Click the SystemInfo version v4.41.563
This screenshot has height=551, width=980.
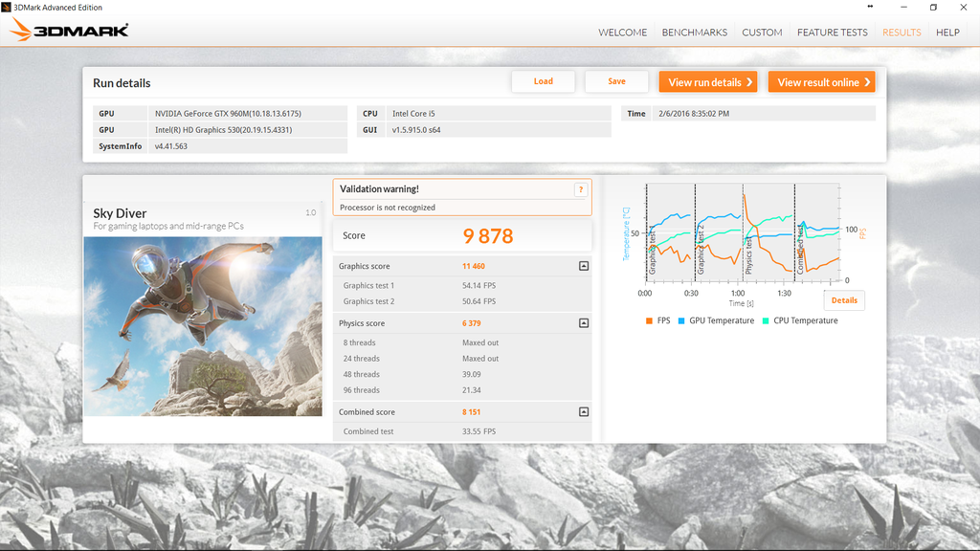[171, 146]
